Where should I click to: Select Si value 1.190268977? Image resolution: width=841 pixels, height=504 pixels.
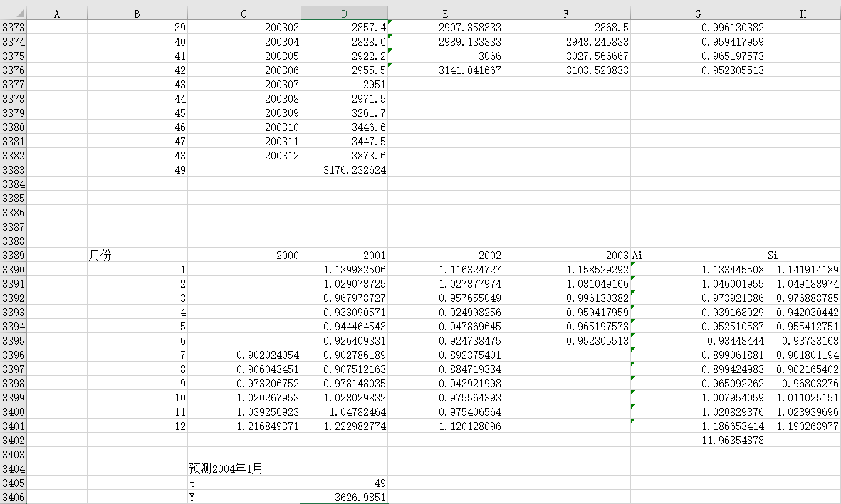coord(803,426)
